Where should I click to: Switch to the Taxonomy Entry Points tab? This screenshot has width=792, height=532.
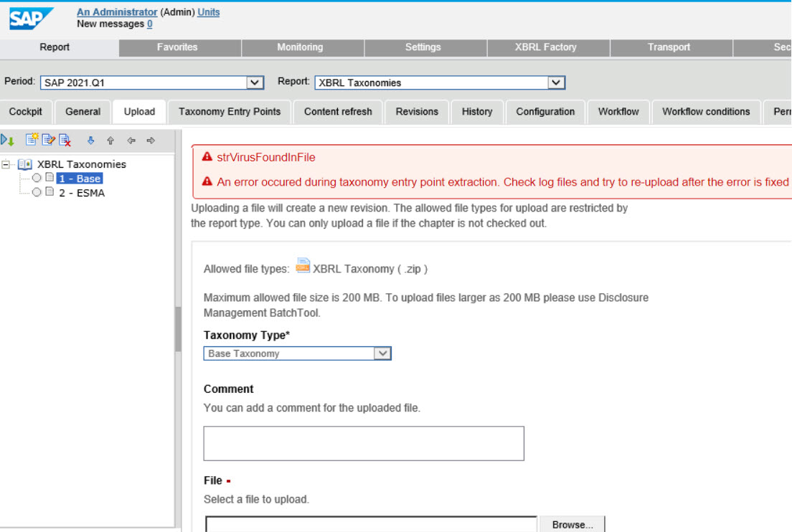[230, 112]
